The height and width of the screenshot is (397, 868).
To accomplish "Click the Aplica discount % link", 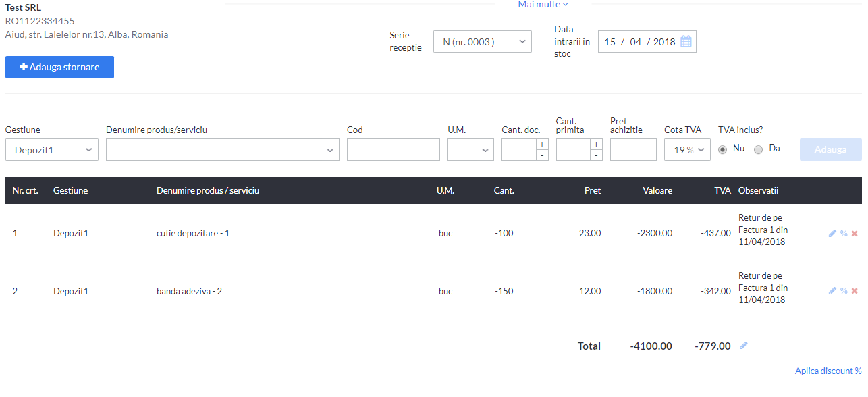I will [828, 371].
